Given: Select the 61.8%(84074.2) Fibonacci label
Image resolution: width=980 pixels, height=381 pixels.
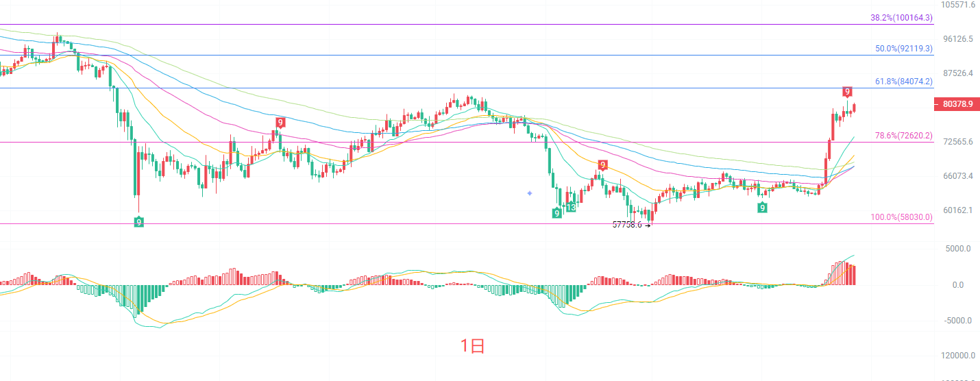Looking at the screenshot, I should (x=904, y=82).
